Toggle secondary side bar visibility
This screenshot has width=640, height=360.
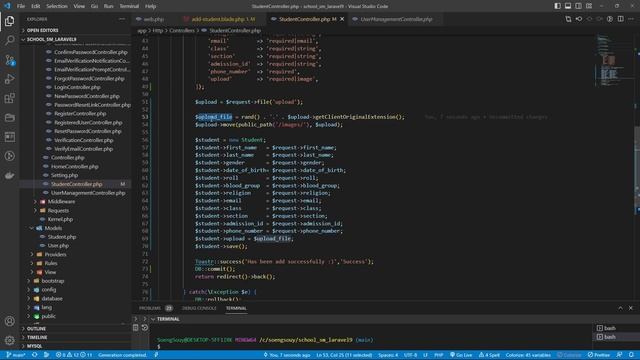click(578, 6)
